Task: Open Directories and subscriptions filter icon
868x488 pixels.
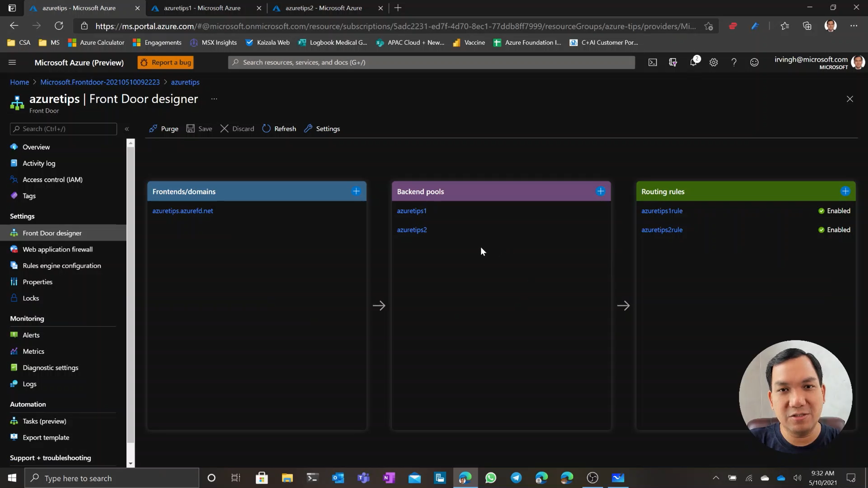Action: coord(673,62)
